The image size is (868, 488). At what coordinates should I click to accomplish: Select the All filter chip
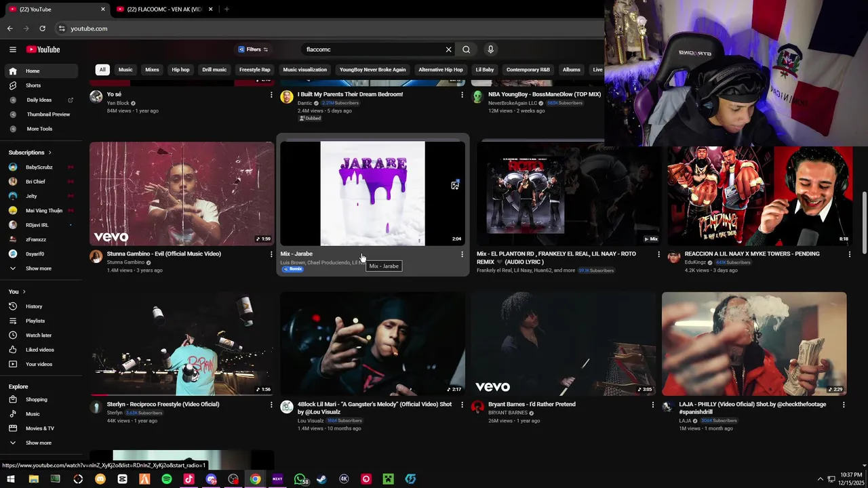click(x=102, y=70)
